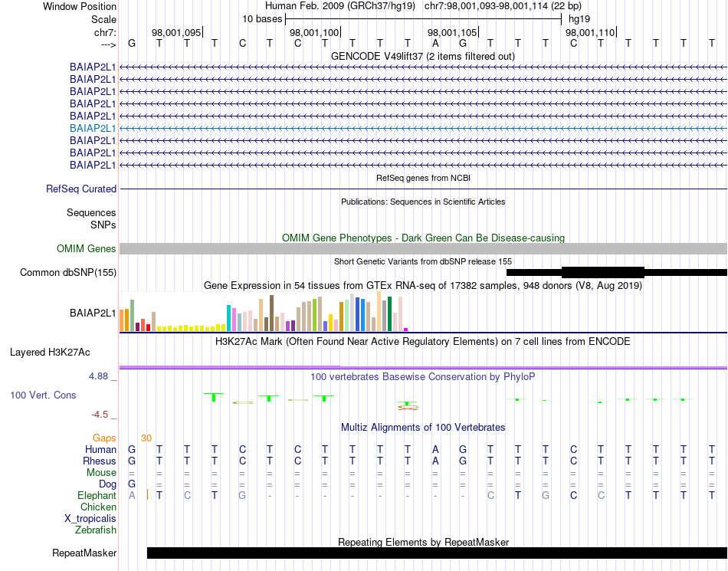The height and width of the screenshot is (571, 728).
Task: Open the GENCODE V49lift37 track title
Action: tap(423, 56)
